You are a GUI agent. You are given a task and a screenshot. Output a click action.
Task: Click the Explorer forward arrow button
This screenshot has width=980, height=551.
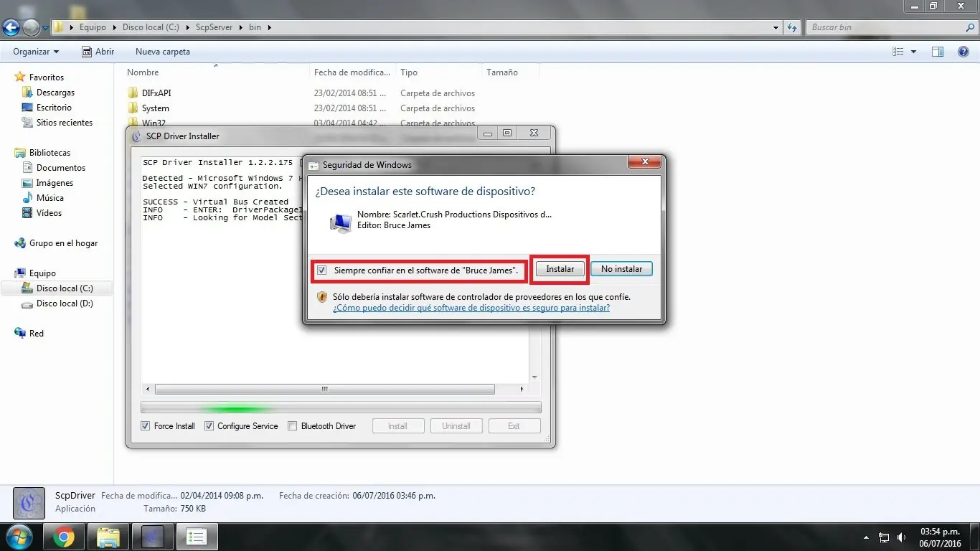point(31,27)
